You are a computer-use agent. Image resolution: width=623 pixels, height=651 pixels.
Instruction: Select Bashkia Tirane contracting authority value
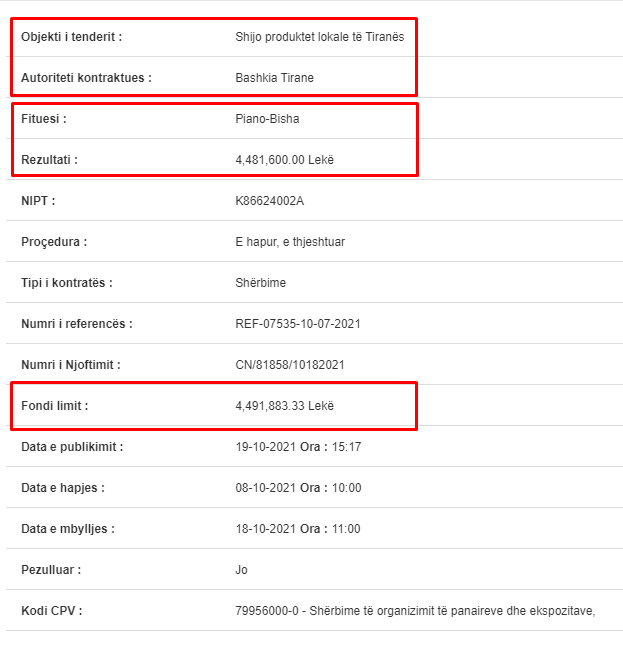(274, 78)
